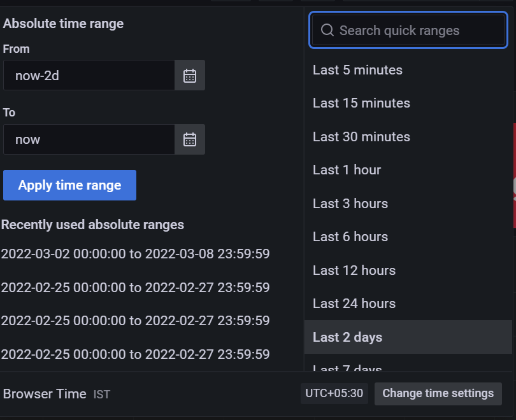The height and width of the screenshot is (420, 516).
Task: Select the Last 6 hours quick range
Action: (x=350, y=237)
